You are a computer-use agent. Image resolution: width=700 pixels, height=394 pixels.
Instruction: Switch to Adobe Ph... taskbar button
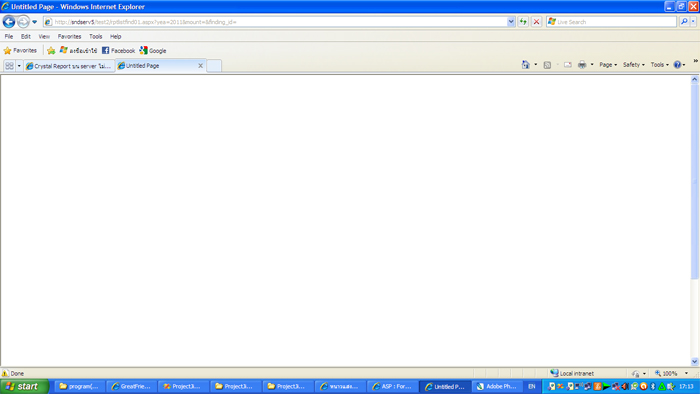click(496, 386)
